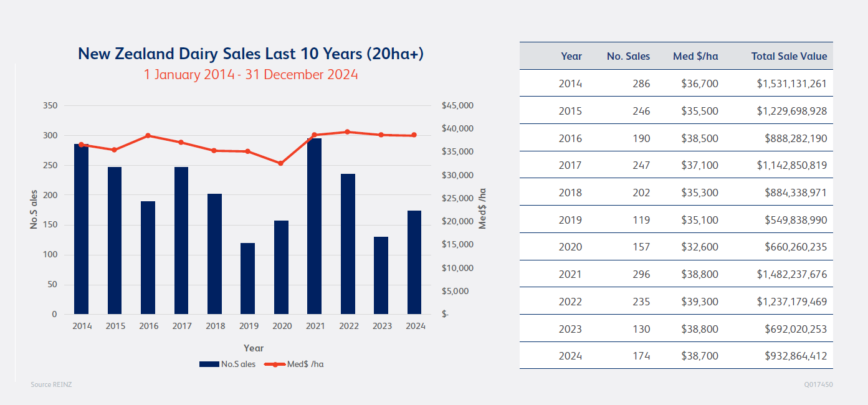This screenshot has height=405, width=868.
Task: Click the navy No.Sales legend swatch
Action: point(209,364)
